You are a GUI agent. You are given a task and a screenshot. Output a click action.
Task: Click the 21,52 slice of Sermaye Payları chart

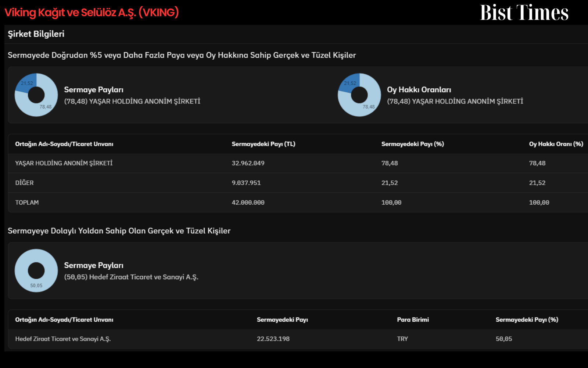(26, 83)
